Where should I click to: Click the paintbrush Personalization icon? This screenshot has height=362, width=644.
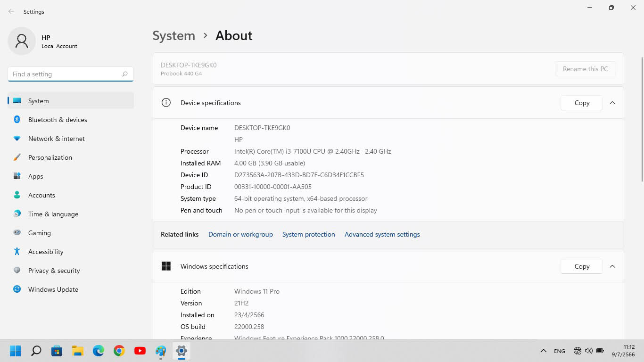(x=17, y=157)
